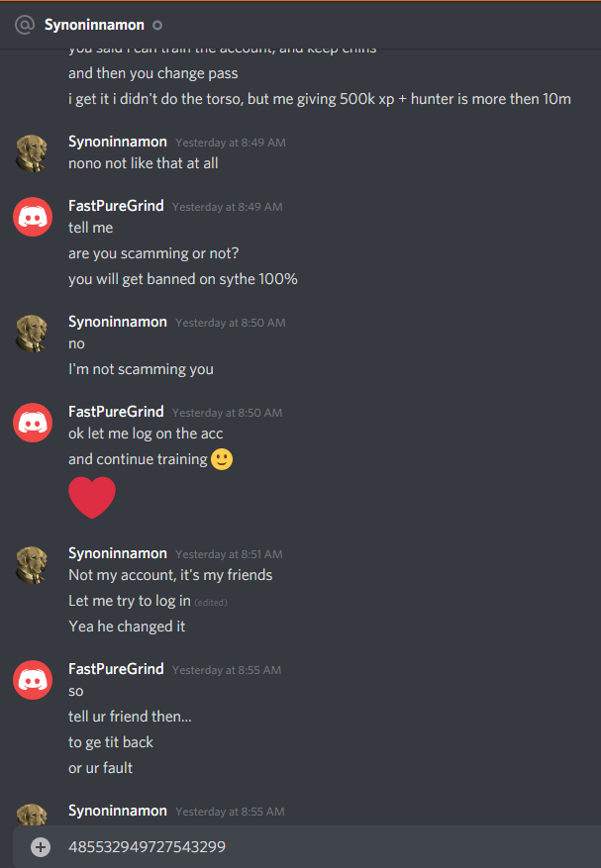Click FastPureGrind's avatar at the 8:50 AM message
This screenshot has width=601, height=868.
32,423
